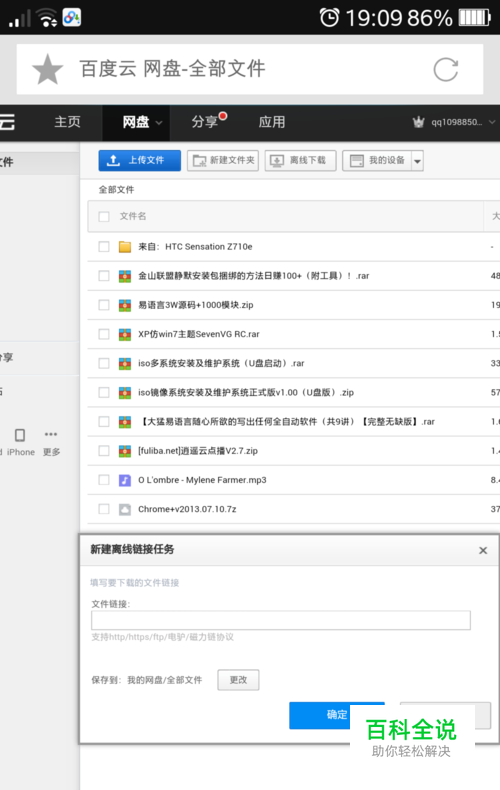Check the 大猛易语言 rar checkbox
The height and width of the screenshot is (790, 500).
tap(104, 422)
